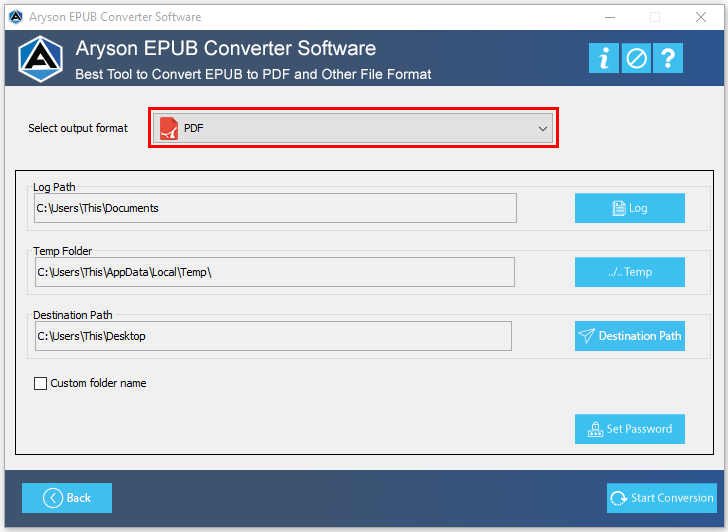The image size is (728, 532).
Task: Click the Temp Folder input field
Action: coord(275,272)
